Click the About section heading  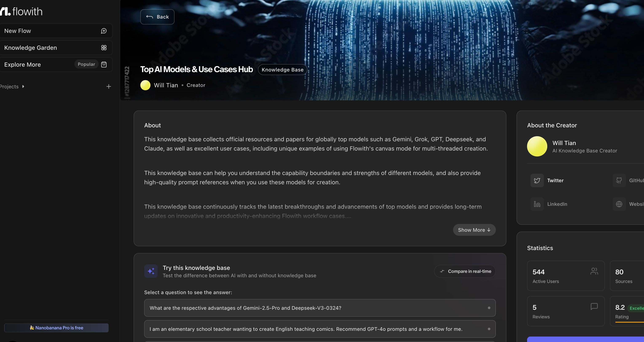click(x=153, y=125)
